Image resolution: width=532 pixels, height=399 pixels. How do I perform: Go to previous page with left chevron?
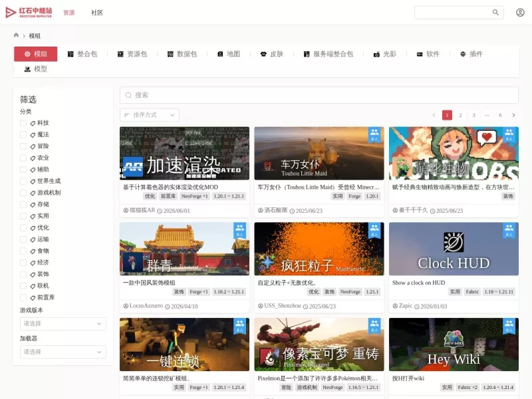[x=434, y=115]
